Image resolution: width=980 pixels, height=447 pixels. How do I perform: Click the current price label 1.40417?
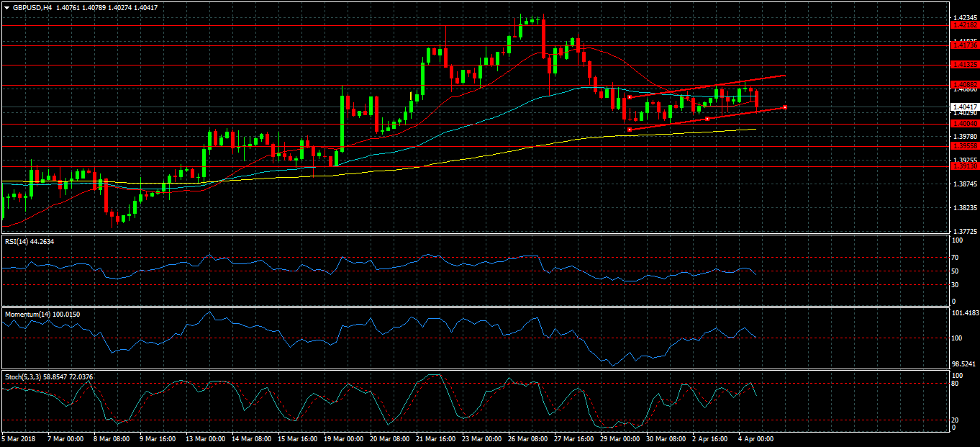pos(963,107)
